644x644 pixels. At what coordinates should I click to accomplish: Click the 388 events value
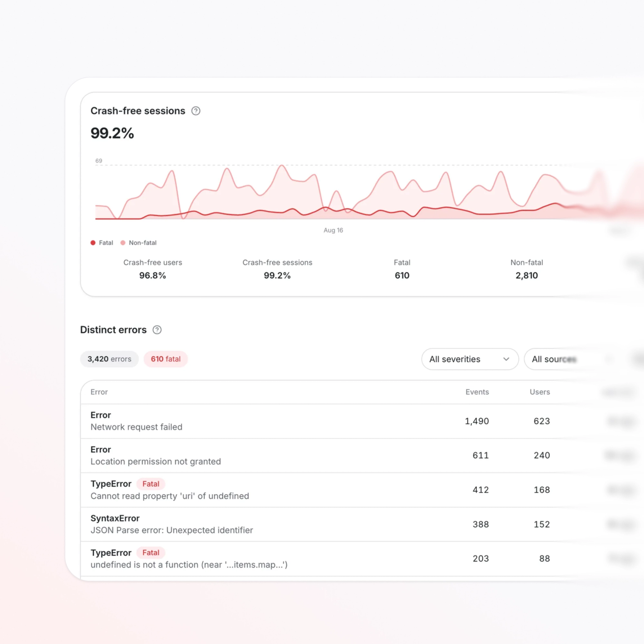(480, 524)
